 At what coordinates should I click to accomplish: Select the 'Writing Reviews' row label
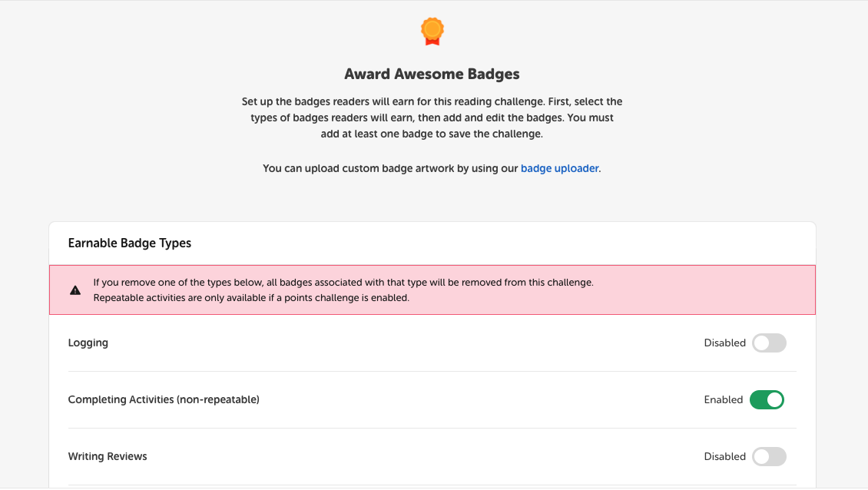point(108,456)
